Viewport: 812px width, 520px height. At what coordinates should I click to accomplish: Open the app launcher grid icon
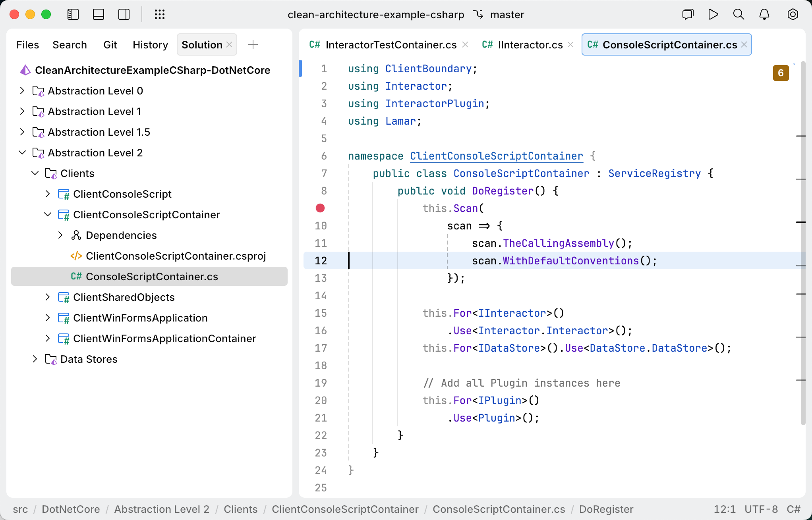tap(160, 14)
